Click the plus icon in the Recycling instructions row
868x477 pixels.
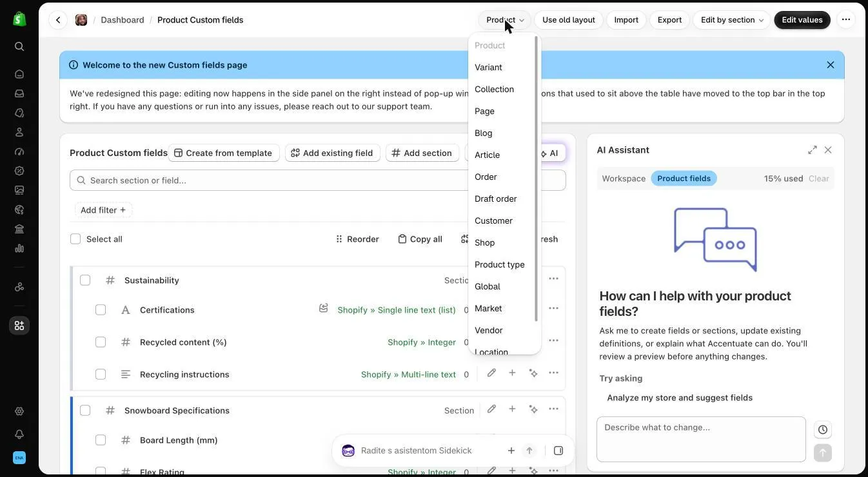pyautogui.click(x=512, y=373)
